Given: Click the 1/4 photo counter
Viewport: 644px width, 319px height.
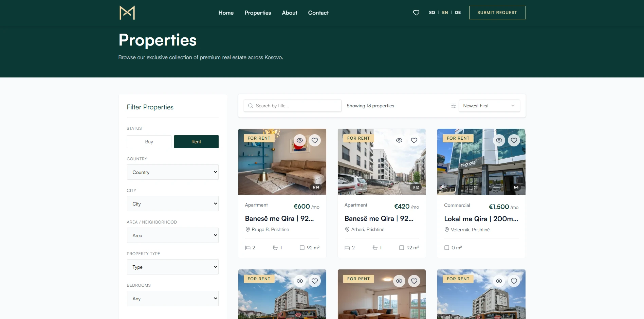Looking at the screenshot, I should coord(516,187).
